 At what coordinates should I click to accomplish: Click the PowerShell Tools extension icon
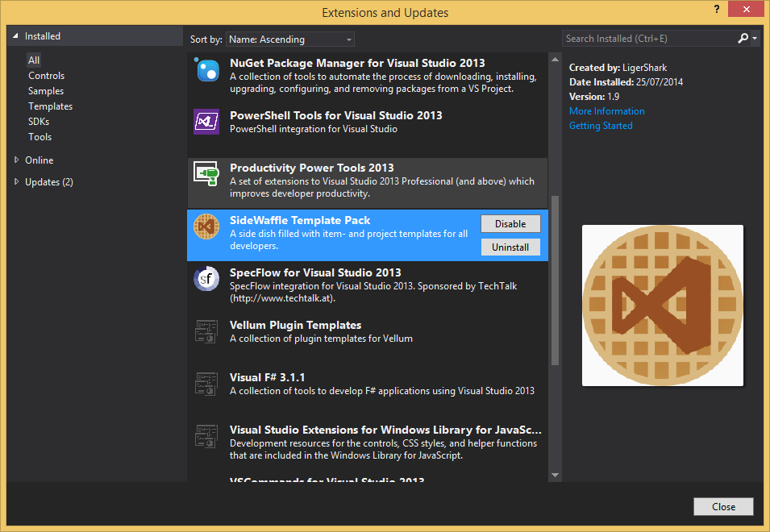tap(206, 122)
